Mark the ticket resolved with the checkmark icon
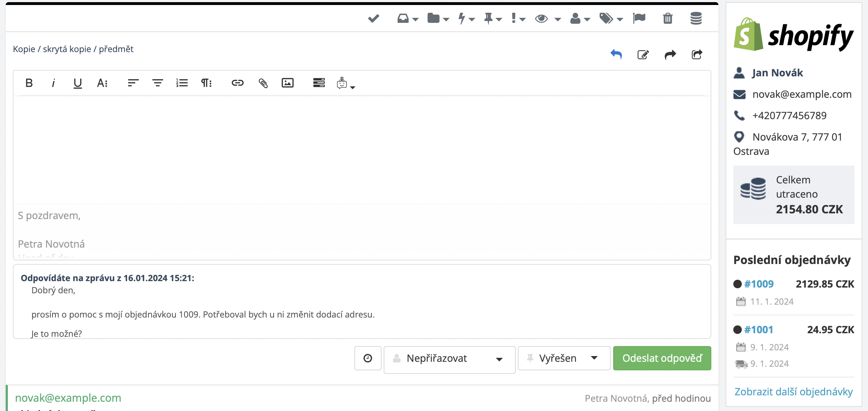This screenshot has width=868, height=411. 373,18
